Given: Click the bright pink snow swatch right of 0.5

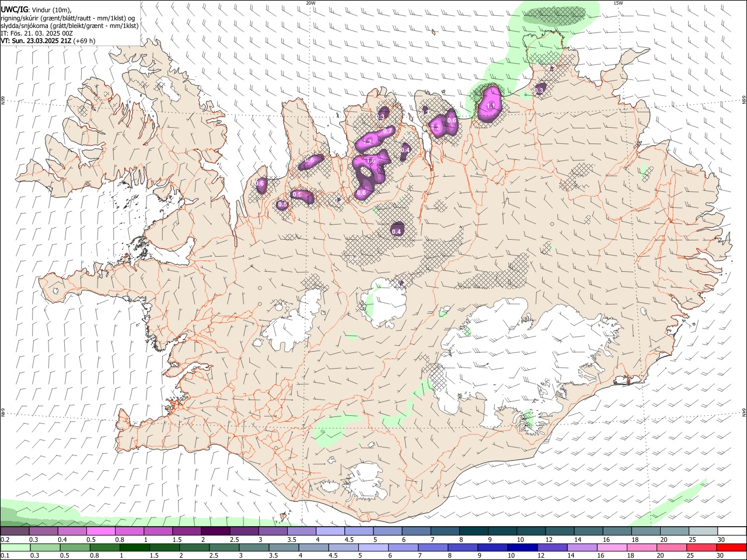Looking at the screenshot, I should (x=100, y=531).
